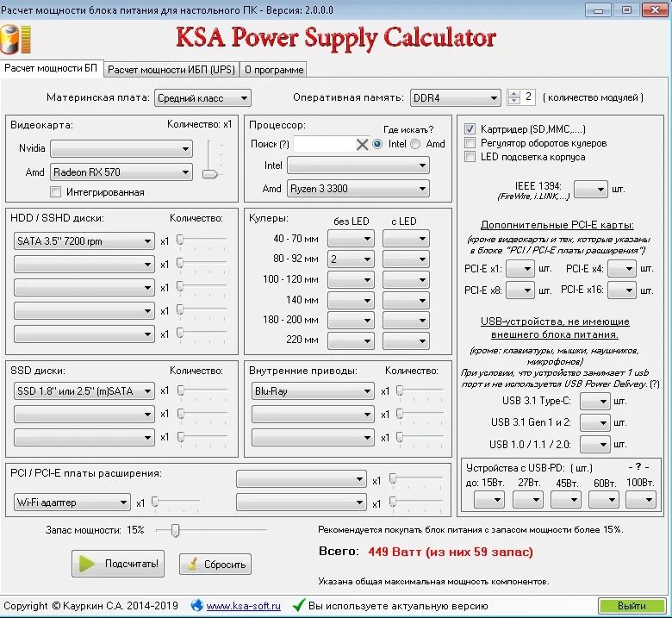
Task: Open the USB-PD 100Вт dropdown
Action: click(641, 500)
